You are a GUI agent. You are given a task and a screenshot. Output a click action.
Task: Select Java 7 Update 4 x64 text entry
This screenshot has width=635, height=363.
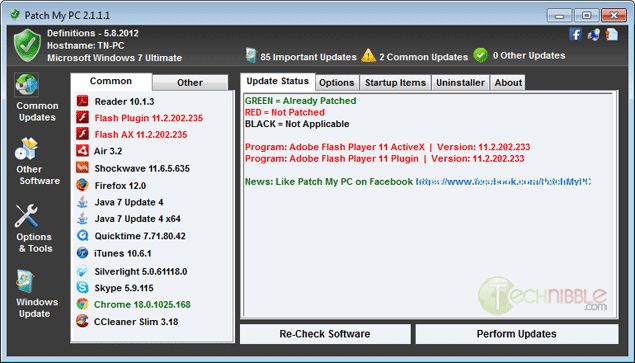pyautogui.click(x=138, y=219)
